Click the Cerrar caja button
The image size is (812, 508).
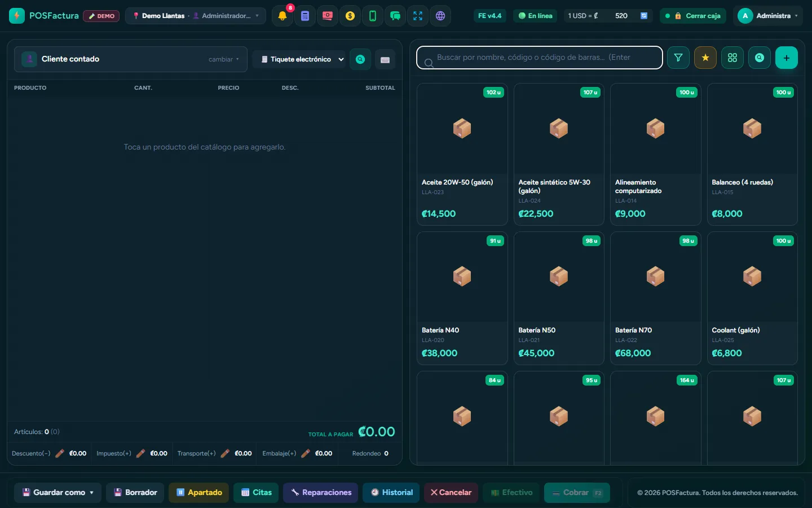click(693, 16)
